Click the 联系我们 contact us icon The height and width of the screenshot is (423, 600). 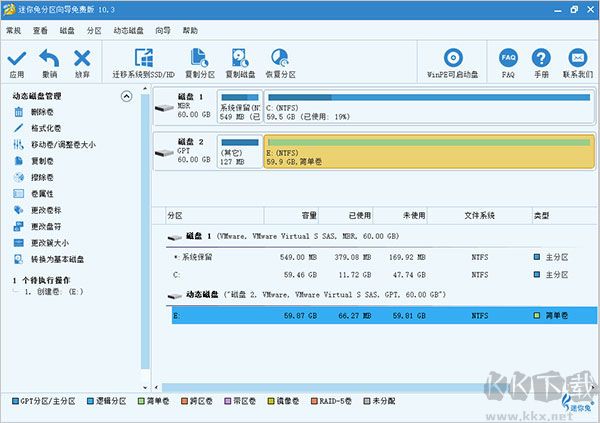point(577,58)
